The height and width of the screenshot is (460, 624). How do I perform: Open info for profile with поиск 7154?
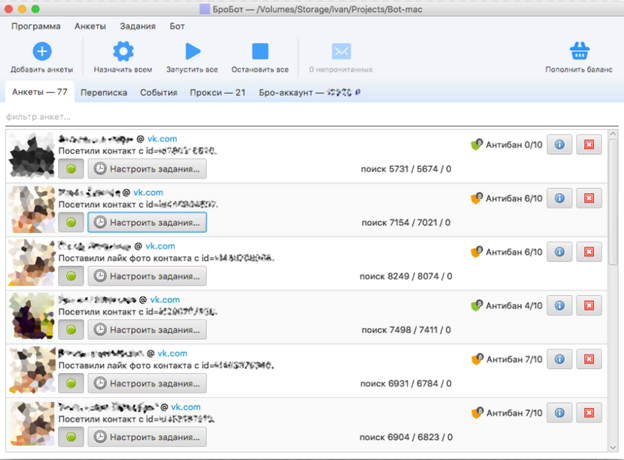[560, 198]
